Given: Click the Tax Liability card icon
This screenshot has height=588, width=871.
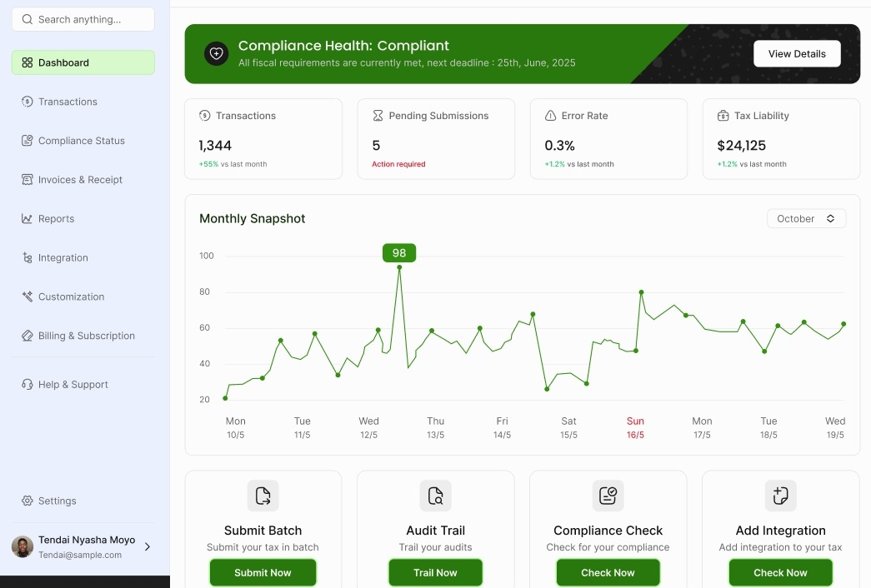Looking at the screenshot, I should tap(723, 116).
